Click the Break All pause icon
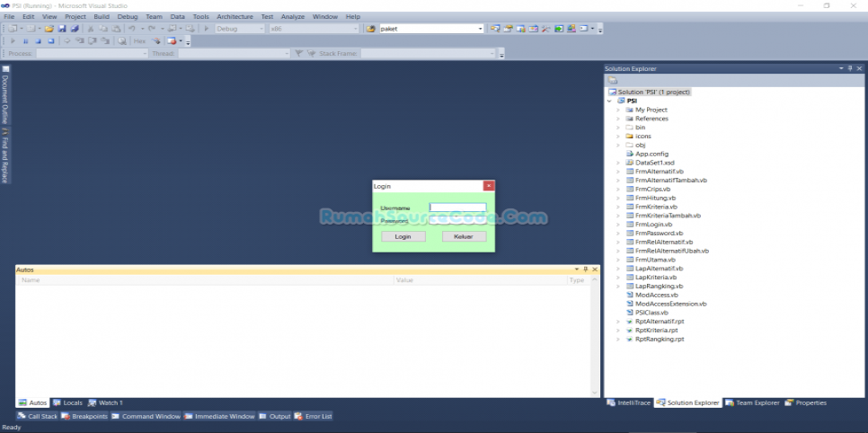Viewport: 868px width, 433px height. point(25,41)
